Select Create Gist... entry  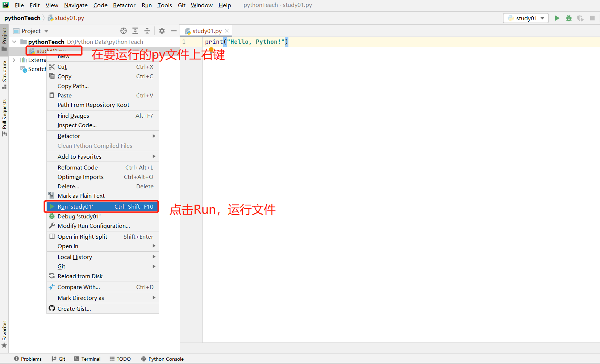(103, 309)
